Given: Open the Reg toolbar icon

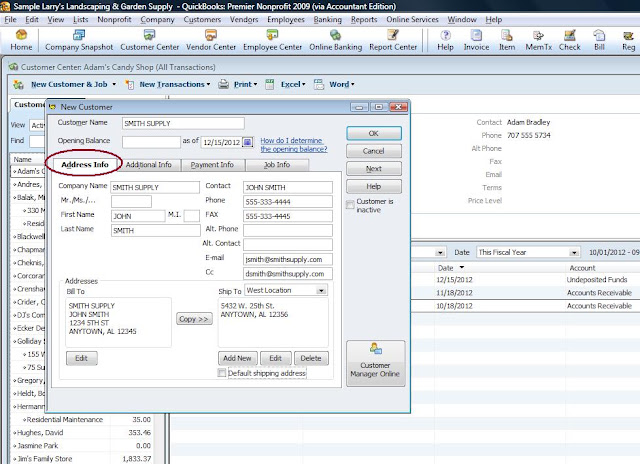Looking at the screenshot, I should (x=628, y=40).
